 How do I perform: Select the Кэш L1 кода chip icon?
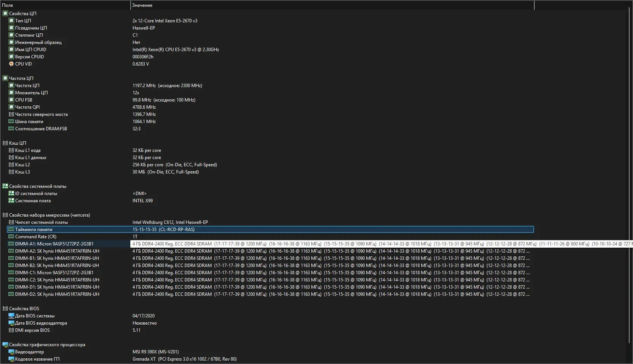coord(11,150)
